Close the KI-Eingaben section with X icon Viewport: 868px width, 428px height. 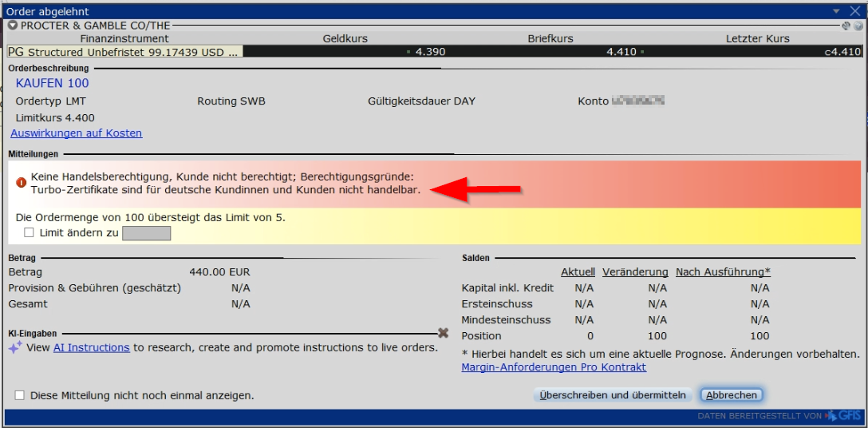(443, 333)
